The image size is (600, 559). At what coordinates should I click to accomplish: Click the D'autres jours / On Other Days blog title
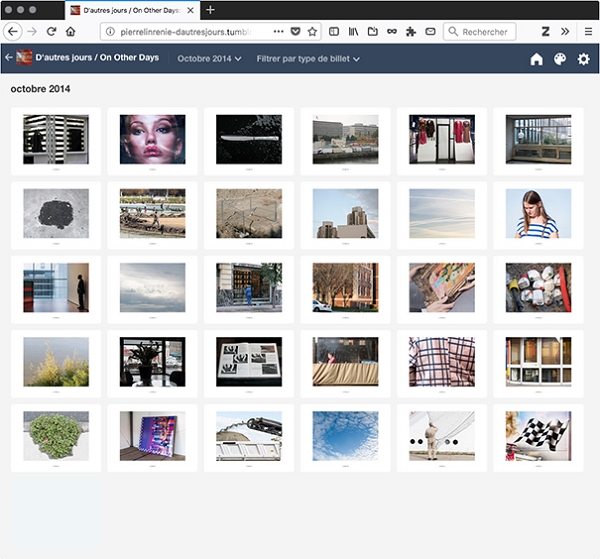coord(96,59)
